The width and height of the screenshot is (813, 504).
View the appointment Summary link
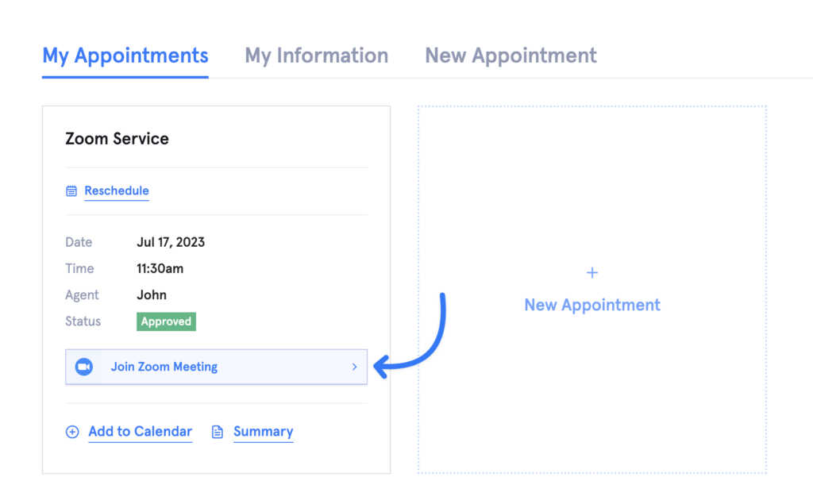pos(263,432)
